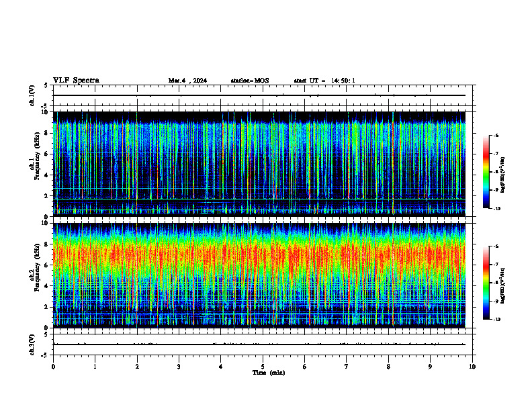Click the "VLF Spectra" title text
The width and height of the screenshot is (532, 411).
click(76, 81)
